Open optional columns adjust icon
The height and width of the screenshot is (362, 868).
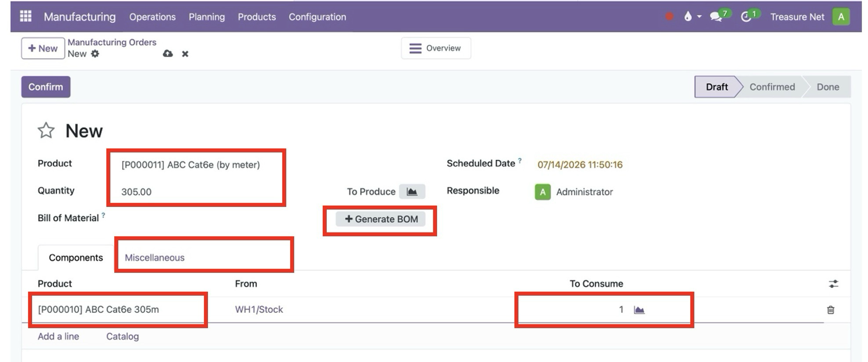point(833,284)
